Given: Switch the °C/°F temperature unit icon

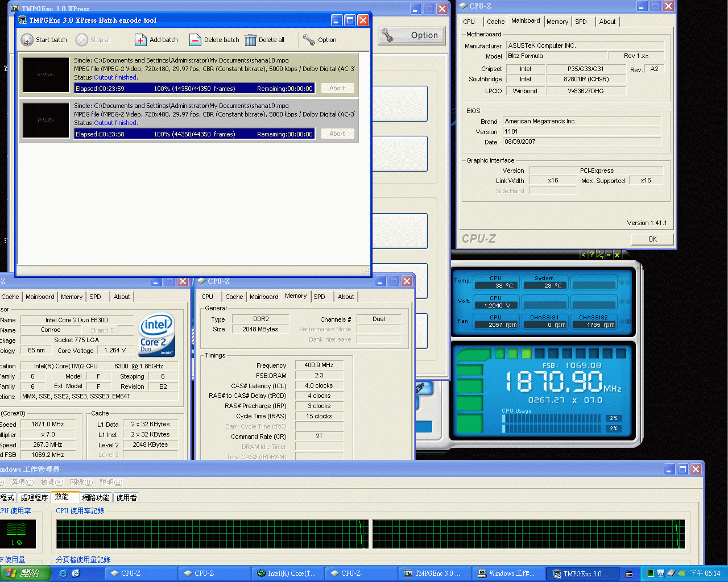Looking at the screenshot, I should [600, 255].
